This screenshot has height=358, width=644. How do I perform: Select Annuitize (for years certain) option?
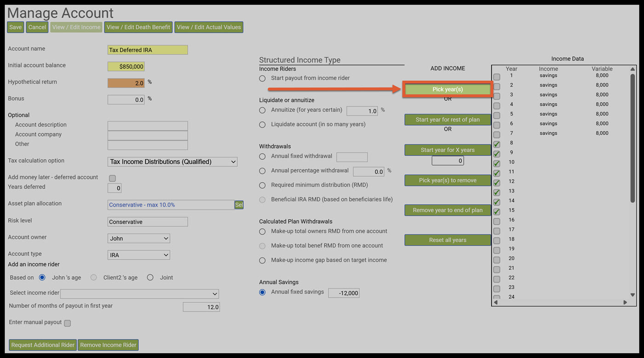click(262, 110)
